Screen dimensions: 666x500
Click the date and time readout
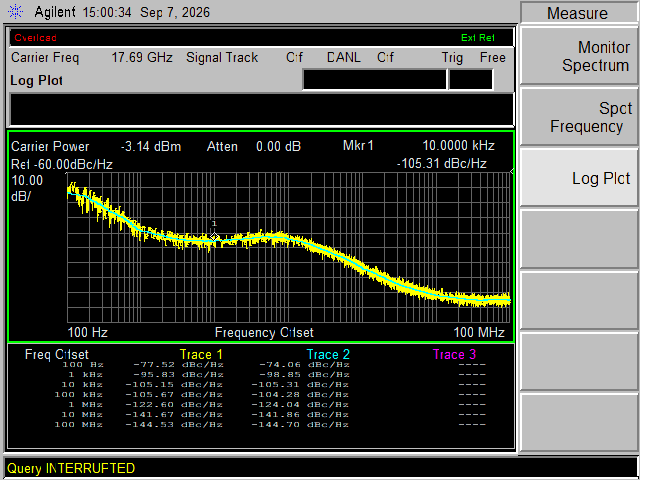[x=146, y=12]
